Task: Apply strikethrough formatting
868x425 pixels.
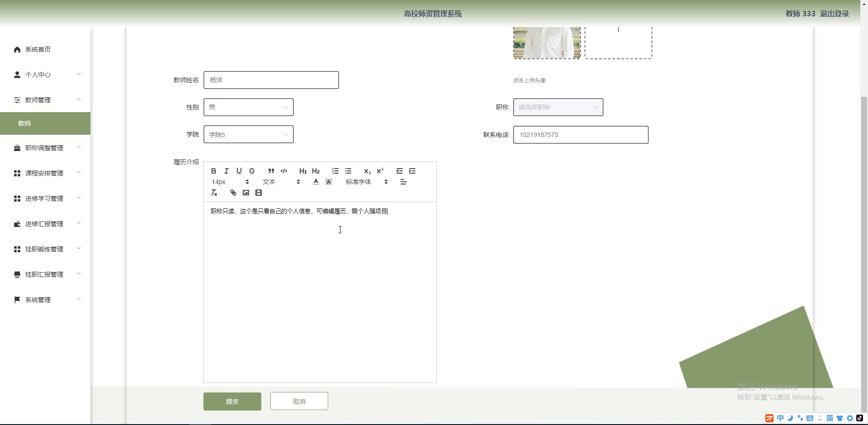Action: [x=252, y=171]
